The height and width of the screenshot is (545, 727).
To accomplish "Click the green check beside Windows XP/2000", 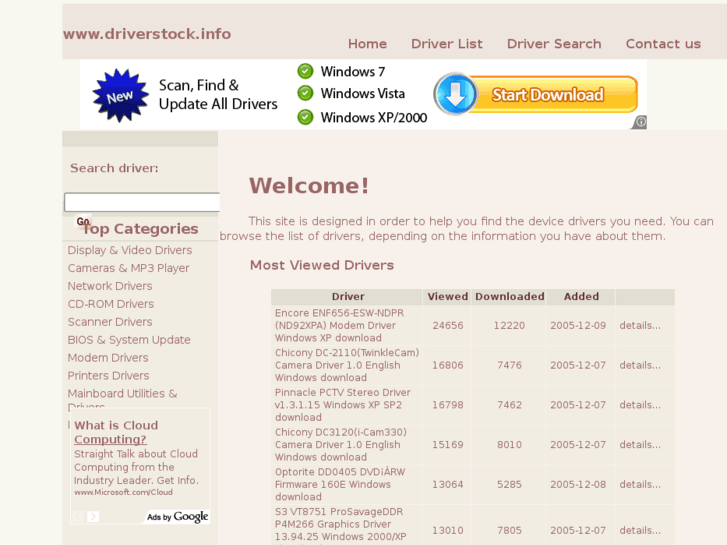I will (x=305, y=117).
